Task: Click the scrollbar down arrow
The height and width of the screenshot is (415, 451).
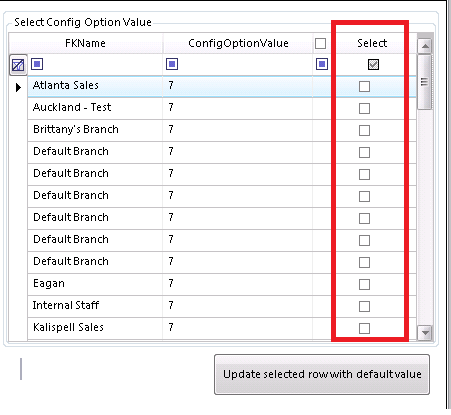Action: [x=425, y=332]
